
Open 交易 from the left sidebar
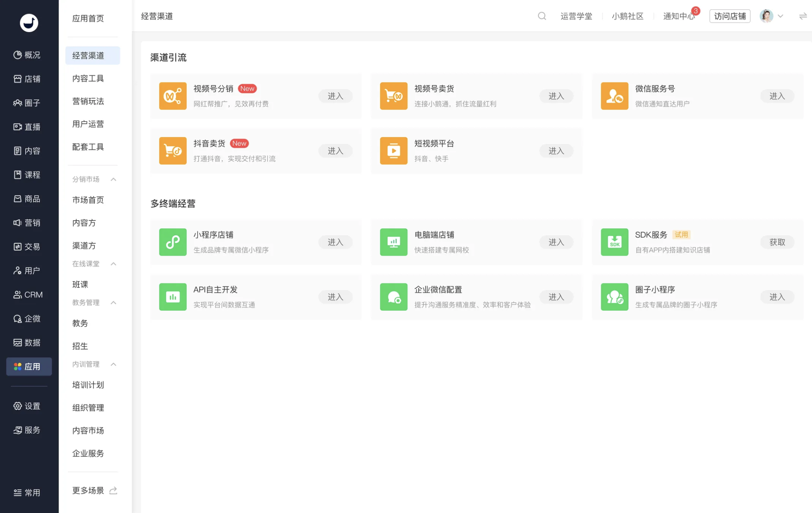(28, 246)
